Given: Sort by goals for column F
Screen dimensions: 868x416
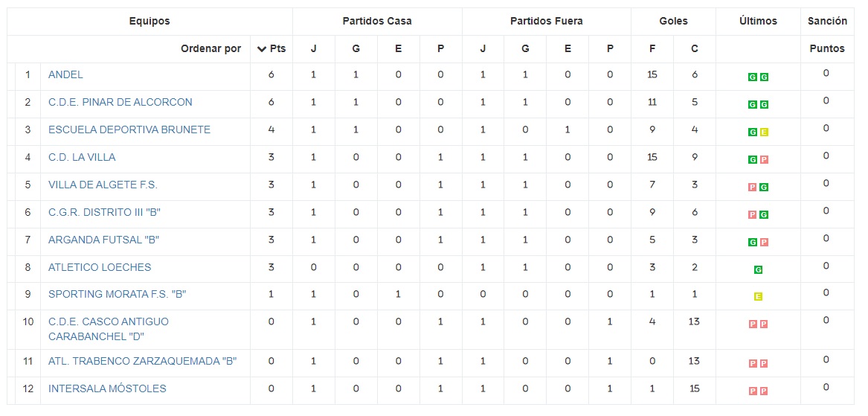Looking at the screenshot, I should (652, 49).
